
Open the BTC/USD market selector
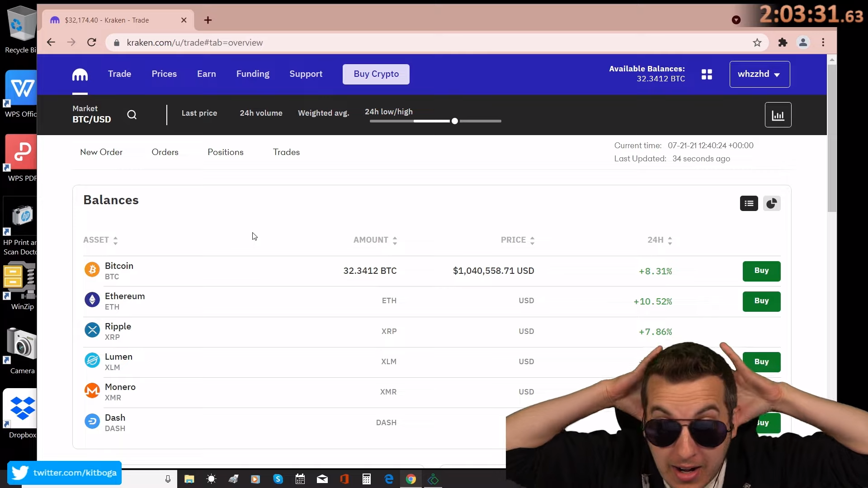92,114
